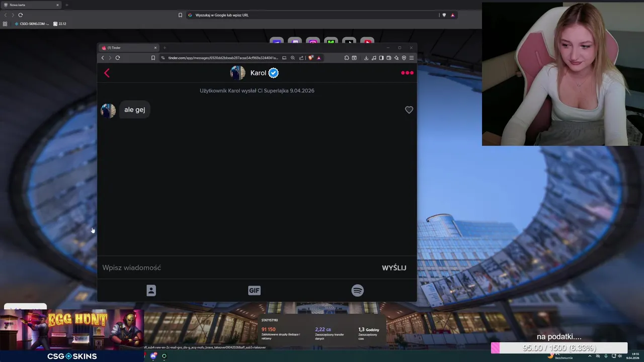The width and height of the screenshot is (644, 362).
Task: Open the '22.12' bookmark
Action: click(60, 24)
